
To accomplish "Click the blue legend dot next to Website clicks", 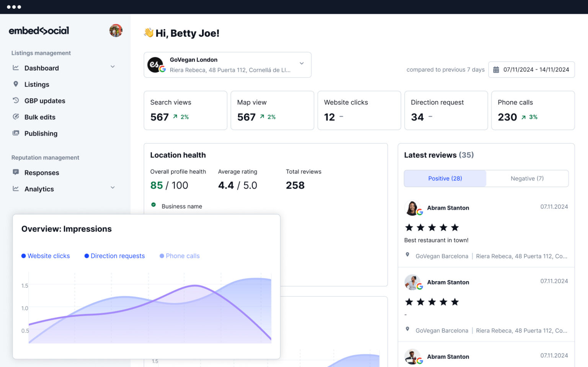I will tap(24, 256).
